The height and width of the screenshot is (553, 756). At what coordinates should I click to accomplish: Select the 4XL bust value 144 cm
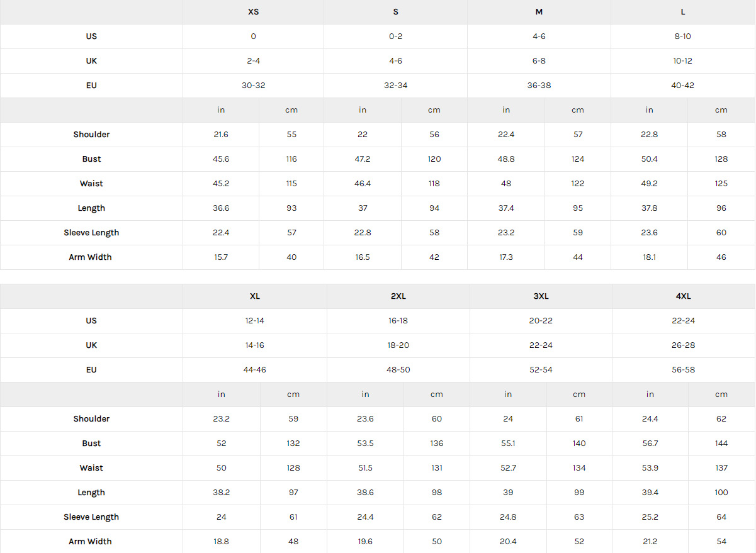pos(721,444)
